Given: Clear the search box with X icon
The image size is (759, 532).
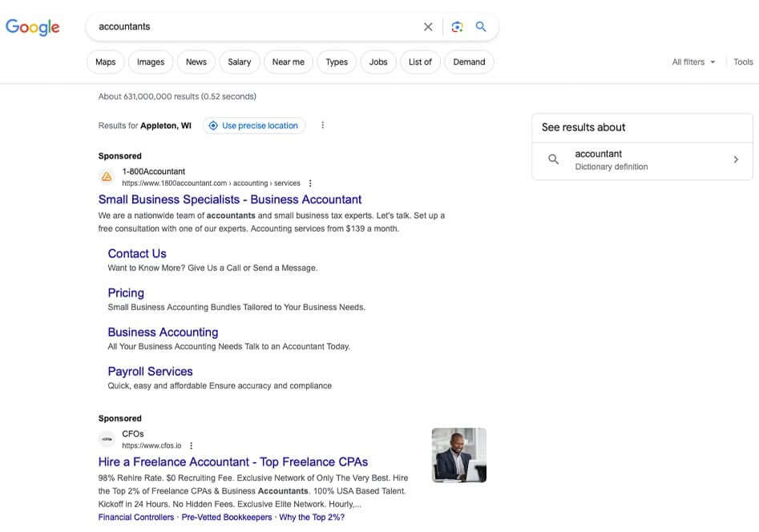Looking at the screenshot, I should pos(428,26).
